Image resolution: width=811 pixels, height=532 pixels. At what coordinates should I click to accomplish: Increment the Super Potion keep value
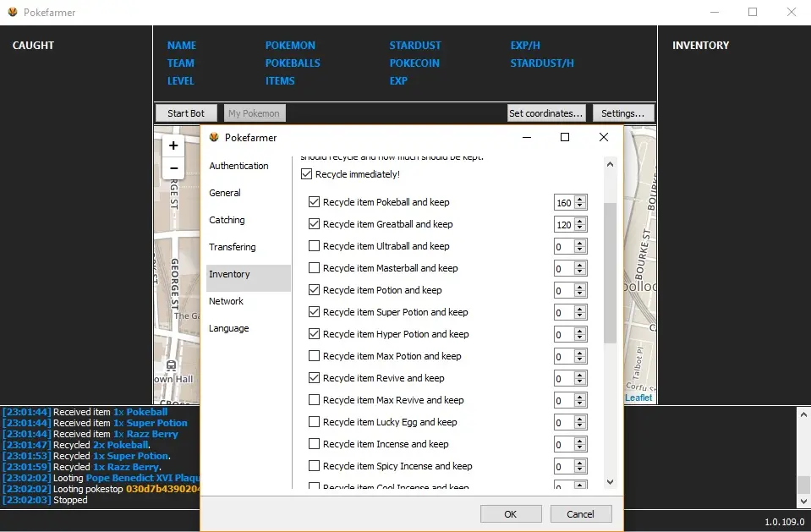pyautogui.click(x=580, y=309)
